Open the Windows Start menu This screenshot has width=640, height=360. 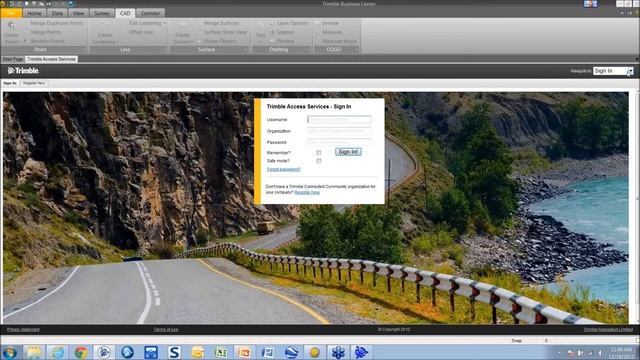9,352
